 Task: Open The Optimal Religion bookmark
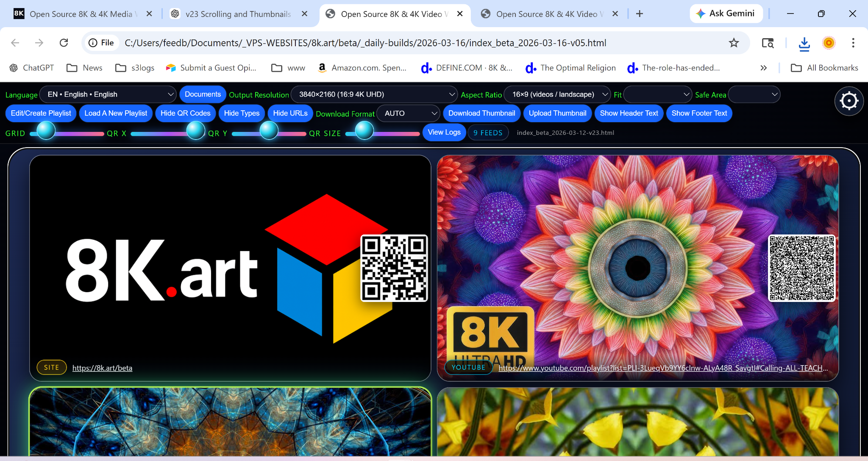570,68
